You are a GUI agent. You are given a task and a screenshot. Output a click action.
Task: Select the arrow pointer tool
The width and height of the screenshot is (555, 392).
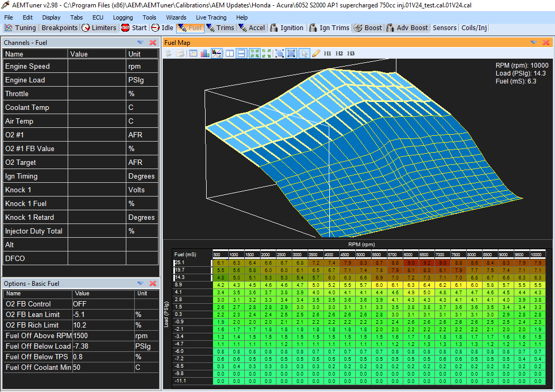tap(304, 53)
